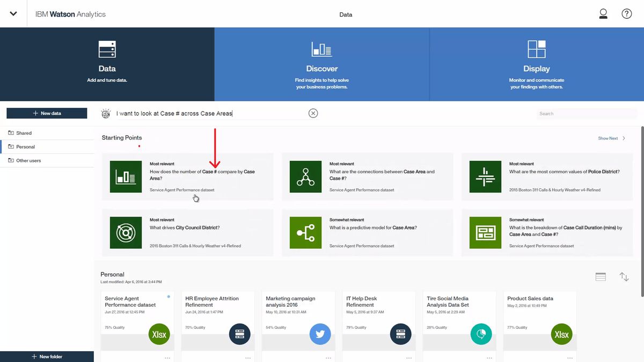644x362 pixels.
Task: Open more options for Tire Social Media Analysis
Action: pos(489,358)
